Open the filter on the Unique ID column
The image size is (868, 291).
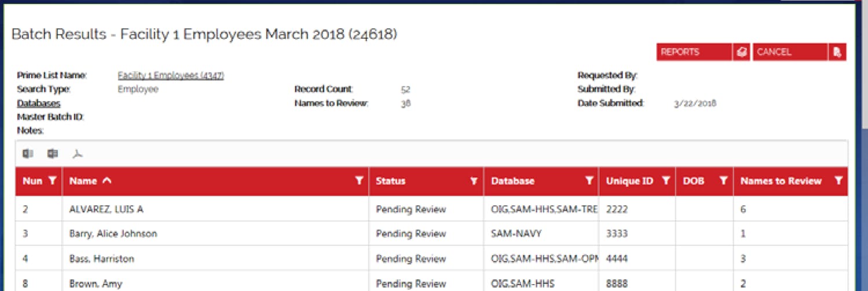tap(666, 181)
